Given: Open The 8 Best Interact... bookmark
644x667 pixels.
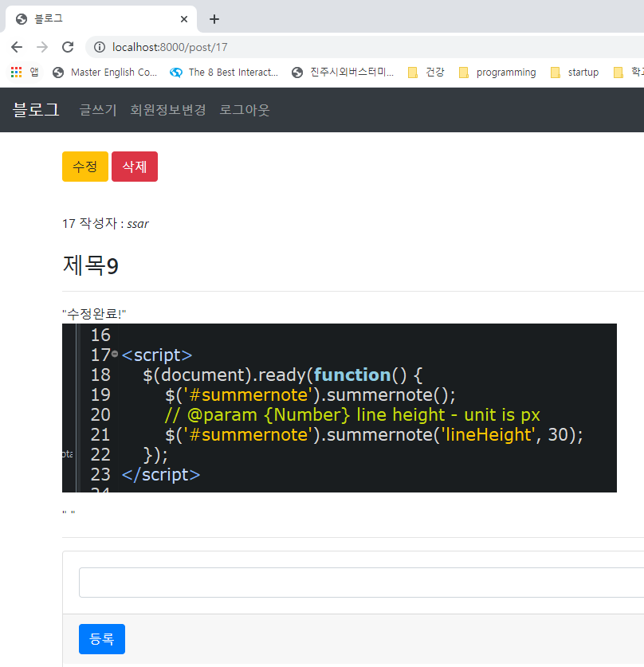Looking at the screenshot, I should [x=224, y=73].
